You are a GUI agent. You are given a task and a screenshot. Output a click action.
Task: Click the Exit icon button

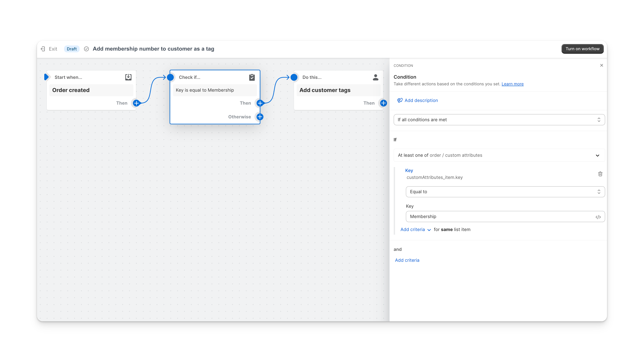tap(43, 49)
